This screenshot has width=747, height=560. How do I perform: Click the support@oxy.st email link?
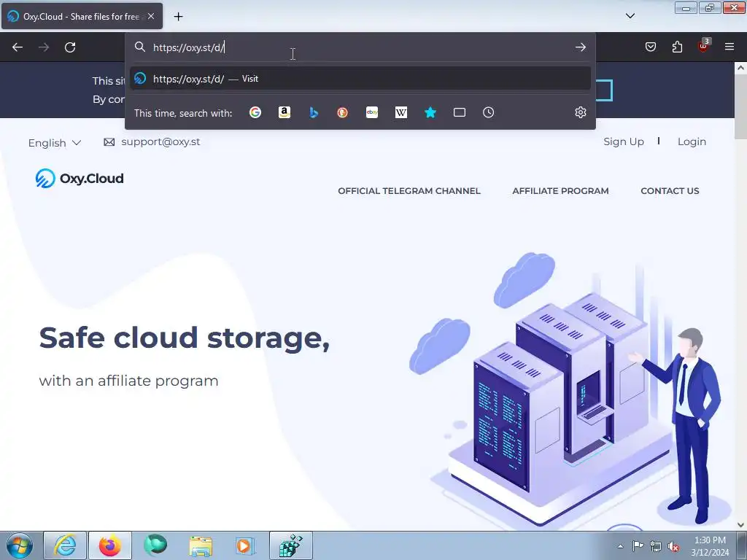point(160,142)
